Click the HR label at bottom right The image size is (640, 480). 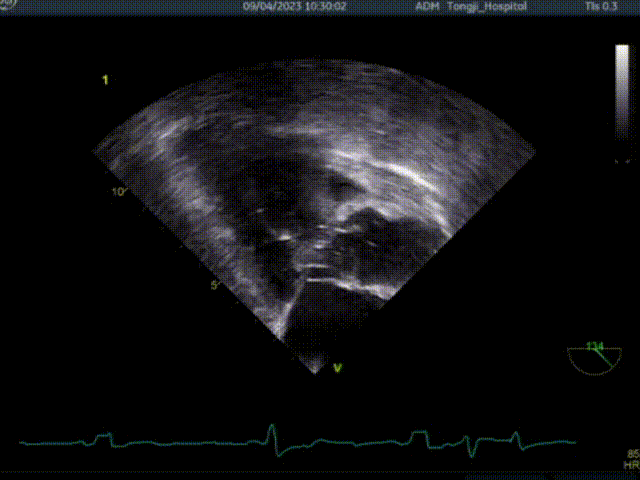point(631,466)
